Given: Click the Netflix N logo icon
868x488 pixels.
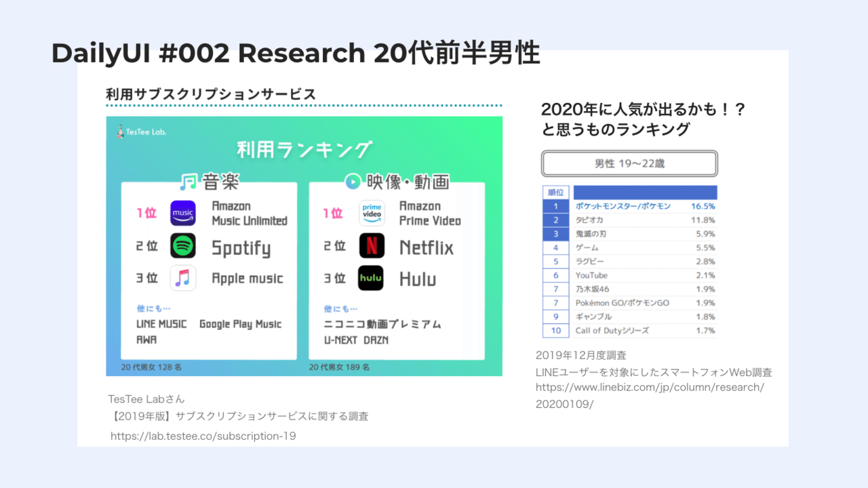Looking at the screenshot, I should coord(372,245).
